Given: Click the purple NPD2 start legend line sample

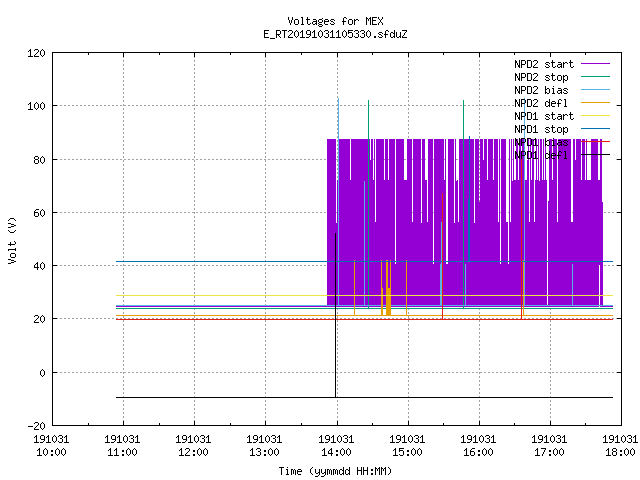Looking at the screenshot, I should [595, 64].
